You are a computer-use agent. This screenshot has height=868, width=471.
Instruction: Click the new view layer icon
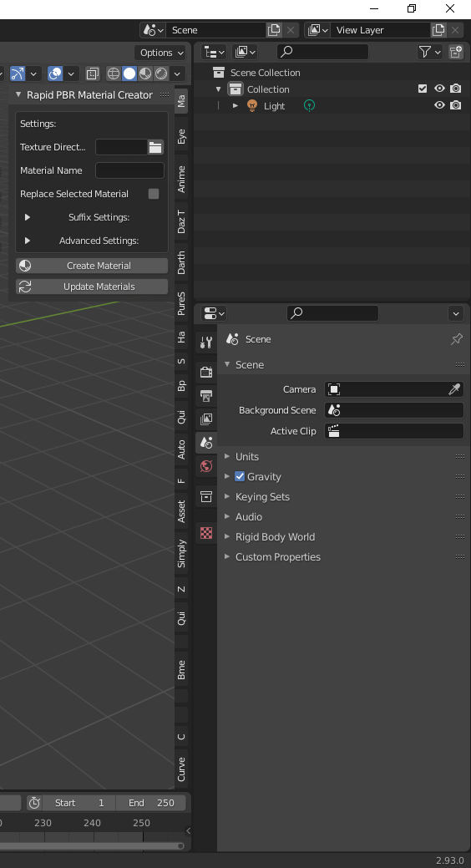438,30
